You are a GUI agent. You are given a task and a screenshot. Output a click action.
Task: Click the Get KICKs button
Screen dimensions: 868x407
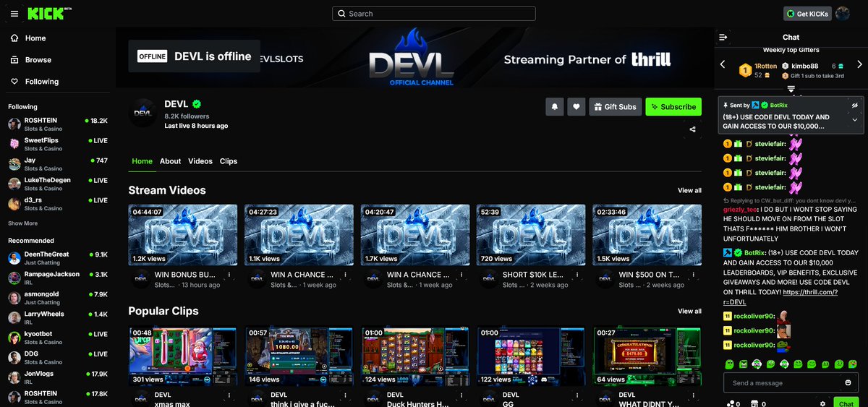(807, 14)
